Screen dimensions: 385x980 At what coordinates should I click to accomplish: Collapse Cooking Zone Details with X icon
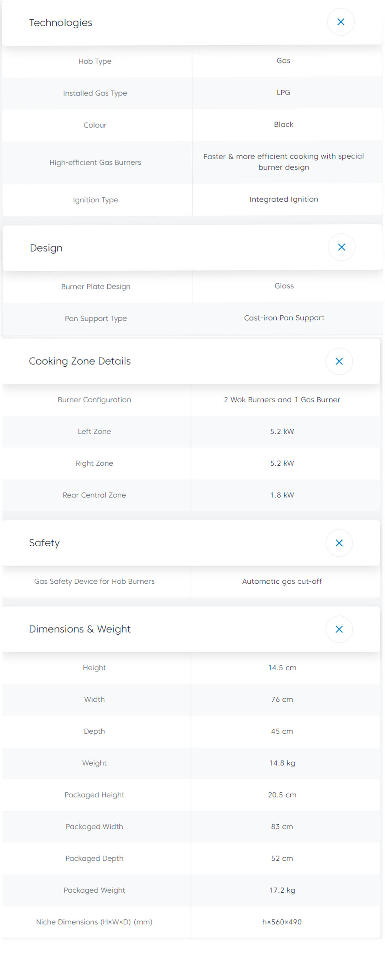tap(339, 361)
